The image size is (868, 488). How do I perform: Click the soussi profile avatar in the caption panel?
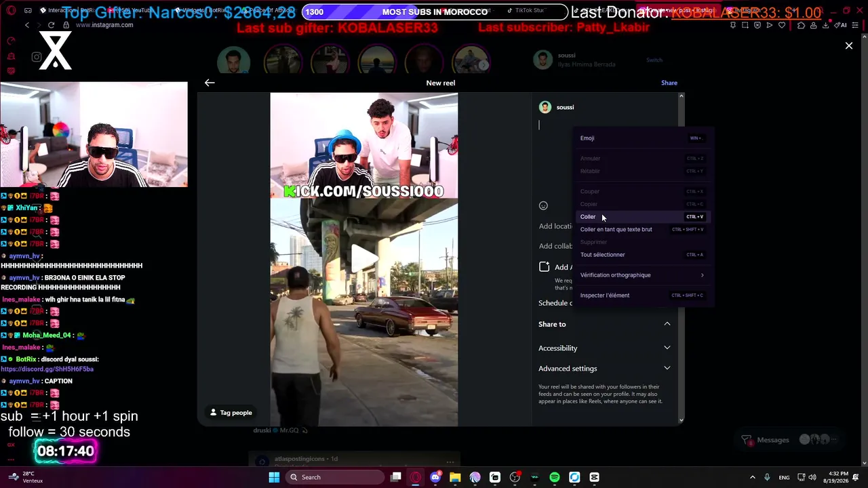pyautogui.click(x=545, y=107)
